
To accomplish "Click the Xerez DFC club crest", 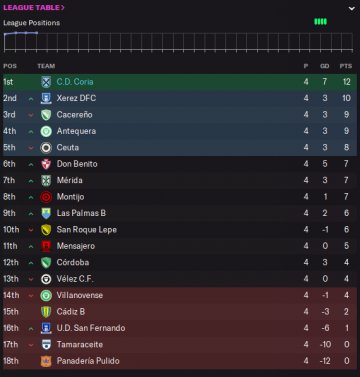I will 46,98.
